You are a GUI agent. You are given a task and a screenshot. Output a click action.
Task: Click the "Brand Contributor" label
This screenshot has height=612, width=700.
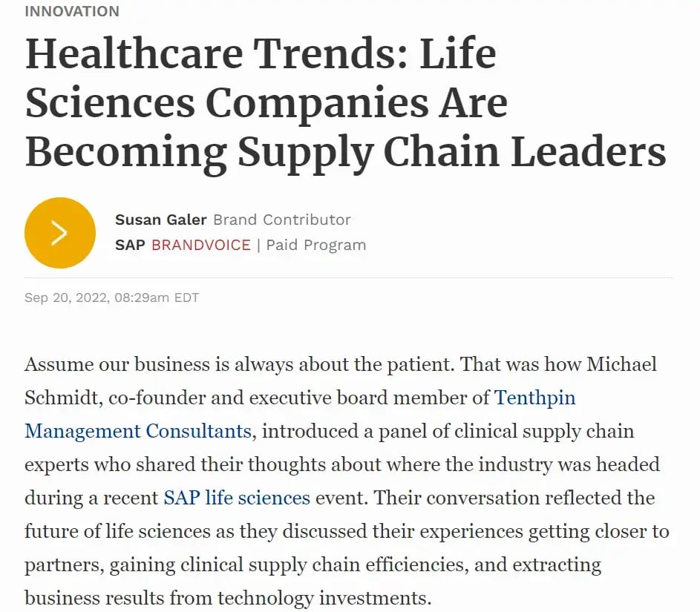coord(282,220)
